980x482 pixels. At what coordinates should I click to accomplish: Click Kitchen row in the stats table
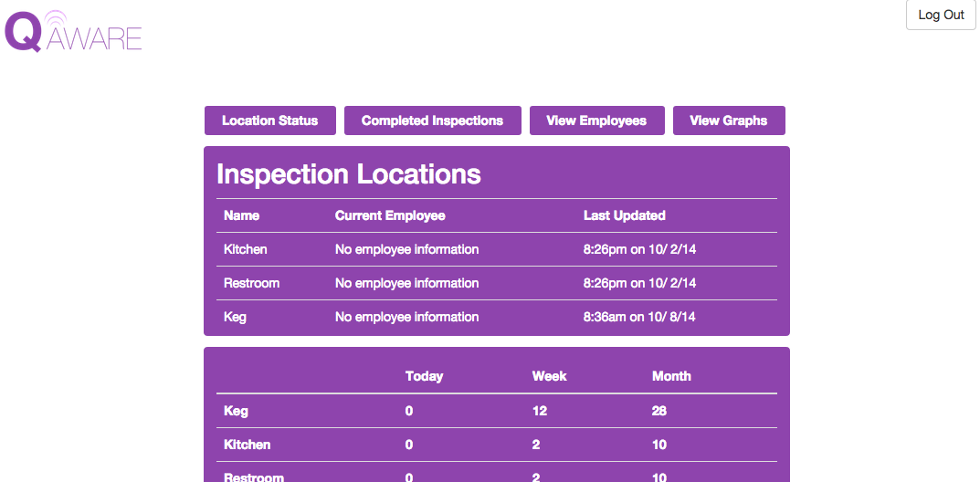[497, 445]
